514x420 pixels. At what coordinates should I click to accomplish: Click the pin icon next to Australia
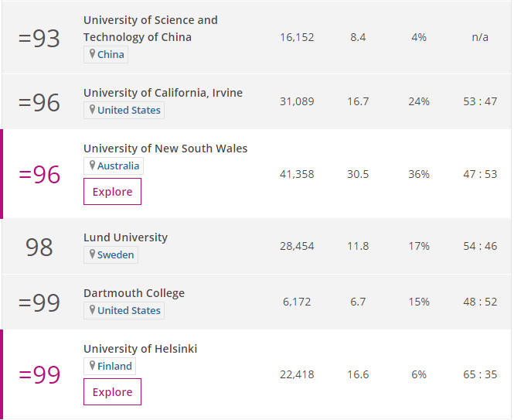point(92,166)
